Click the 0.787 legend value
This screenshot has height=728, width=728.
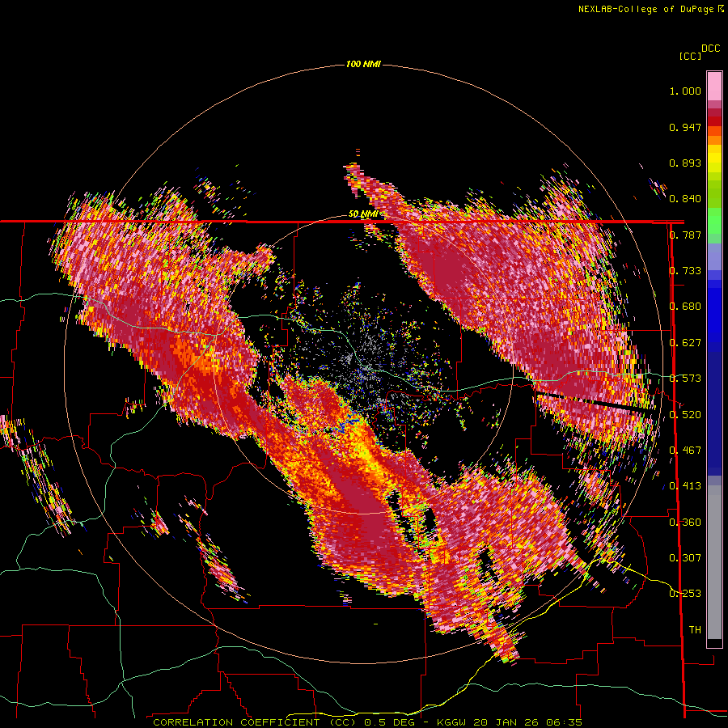point(685,235)
